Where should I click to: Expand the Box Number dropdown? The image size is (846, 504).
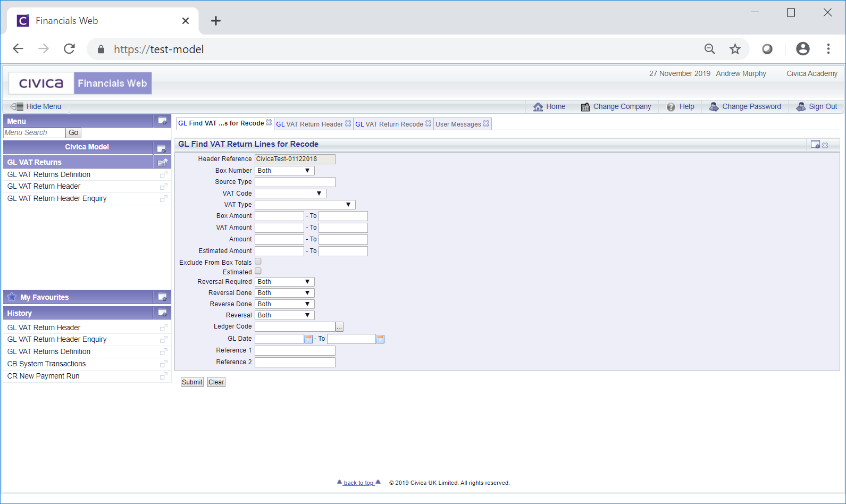tap(284, 171)
